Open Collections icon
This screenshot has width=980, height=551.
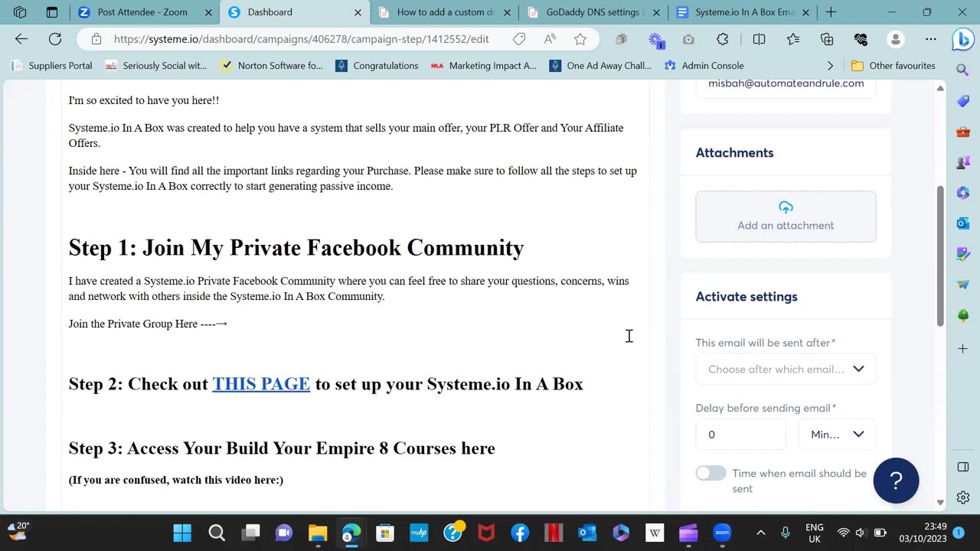(827, 39)
